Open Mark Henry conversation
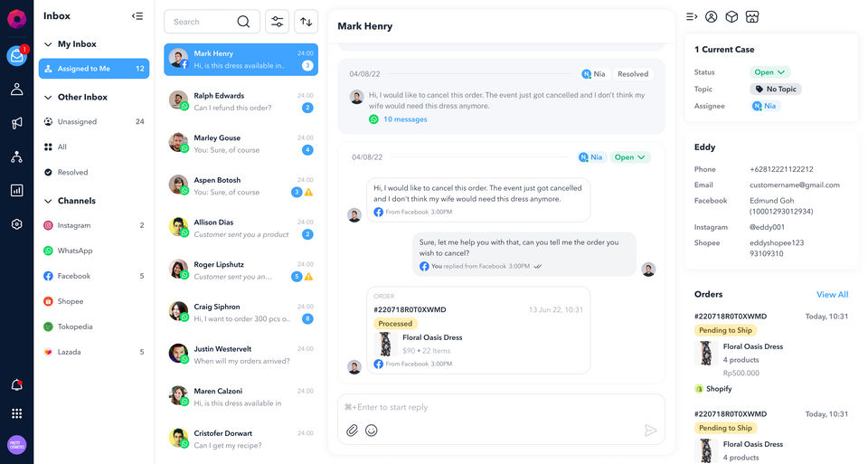This screenshot has width=868, height=464. click(241, 60)
